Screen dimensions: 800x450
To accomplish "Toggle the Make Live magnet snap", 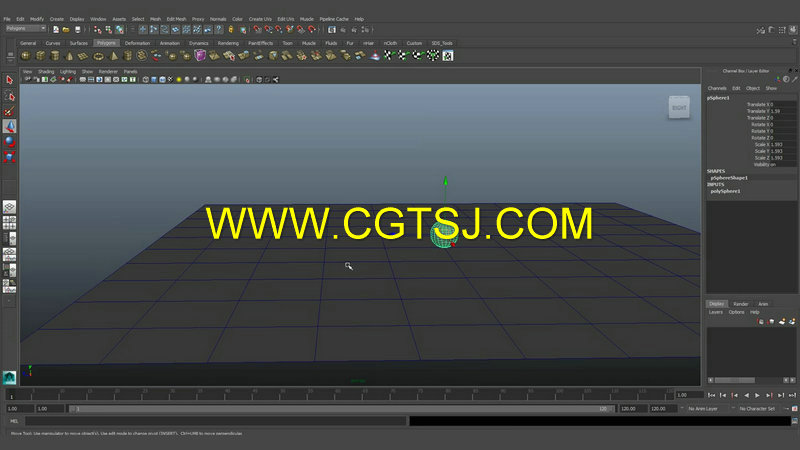I will click(312, 30).
